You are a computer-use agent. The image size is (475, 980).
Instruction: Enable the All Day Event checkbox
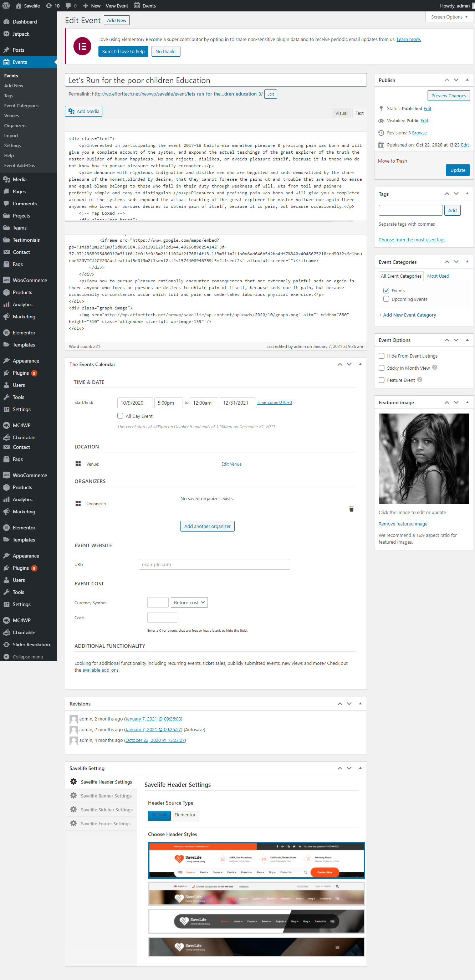click(120, 416)
